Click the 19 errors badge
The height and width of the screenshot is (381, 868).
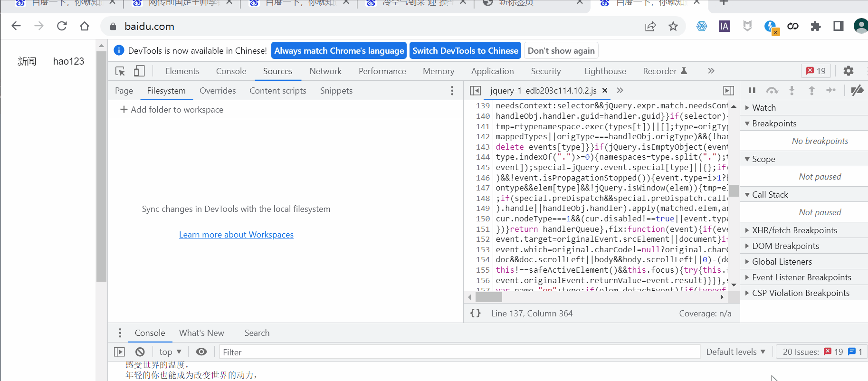point(816,71)
